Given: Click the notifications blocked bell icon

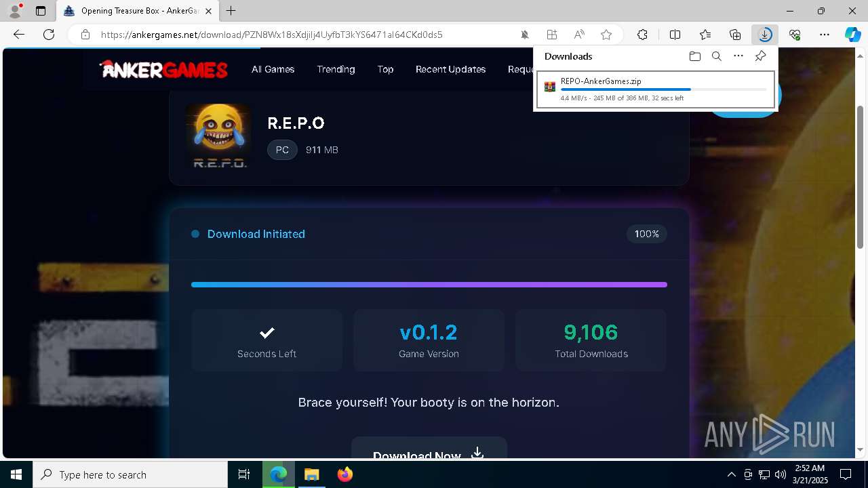Looking at the screenshot, I should point(525,35).
